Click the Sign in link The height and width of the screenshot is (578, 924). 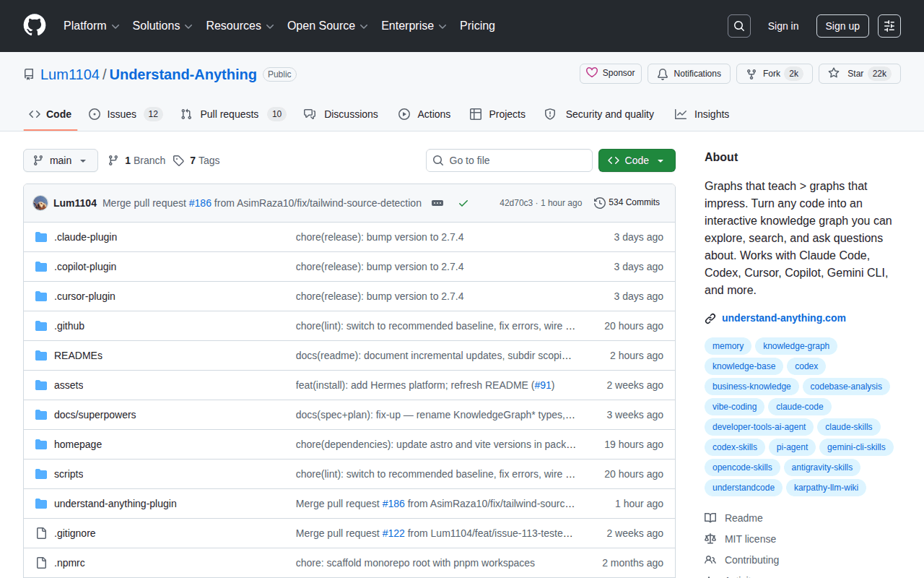783,26
